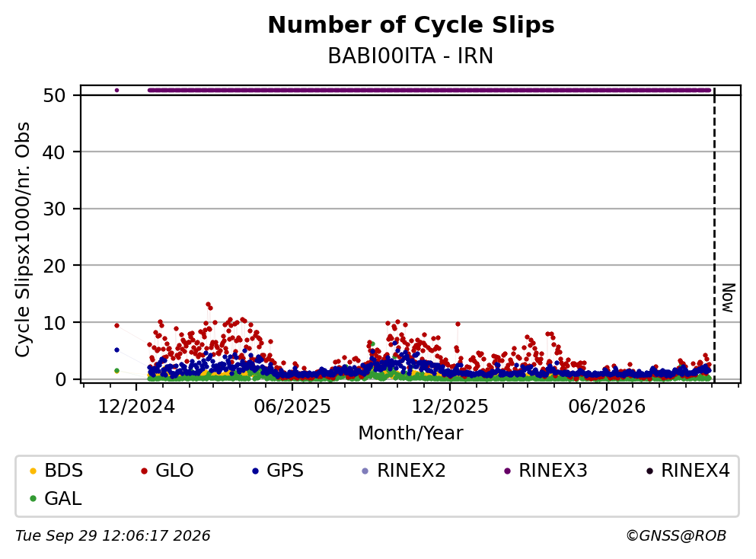Click the Month/Year axis label
The width and height of the screenshot is (756, 559).
pyautogui.click(x=410, y=433)
